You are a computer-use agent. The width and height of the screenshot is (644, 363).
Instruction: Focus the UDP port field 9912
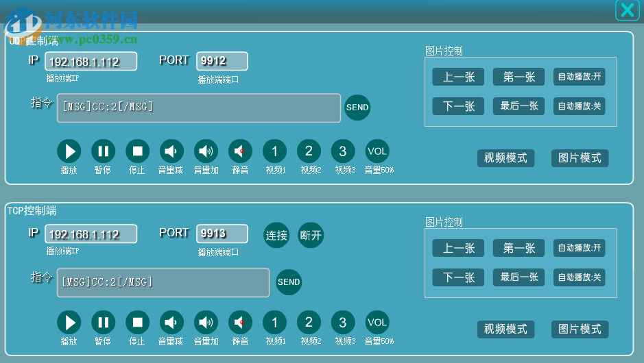tap(222, 62)
